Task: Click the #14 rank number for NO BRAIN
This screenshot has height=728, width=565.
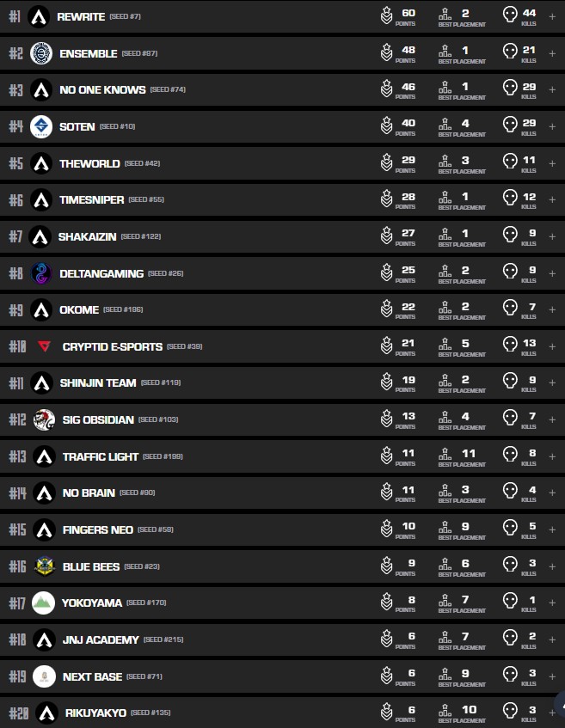Action: coord(17,492)
